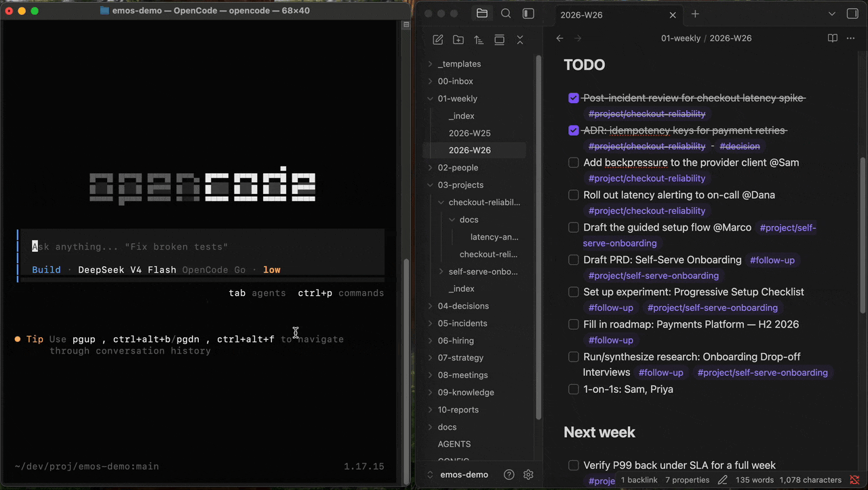Close the 2026-W26 tab
This screenshot has width=868, height=490.
pyautogui.click(x=673, y=15)
